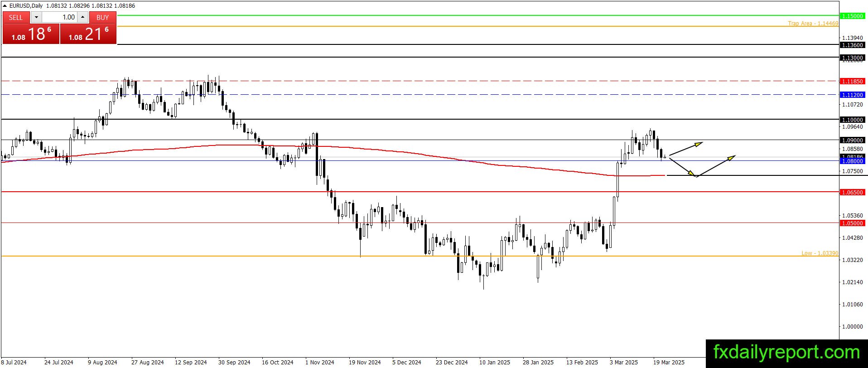Image resolution: width=868 pixels, height=368 pixels.
Task: Select the red 1.11850 price level tag
Action: (852, 81)
